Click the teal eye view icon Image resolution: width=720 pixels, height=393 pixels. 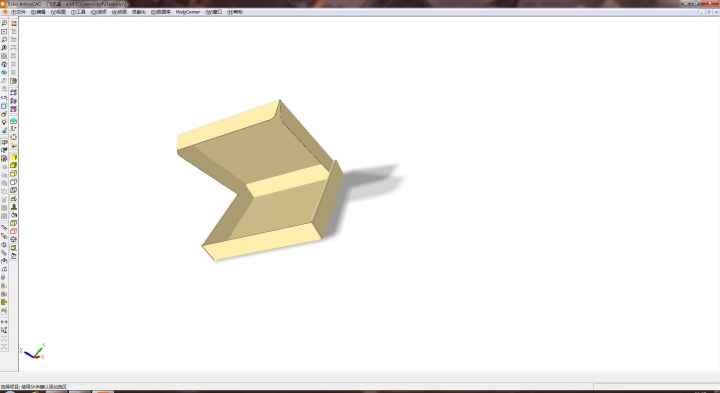click(x=4, y=72)
